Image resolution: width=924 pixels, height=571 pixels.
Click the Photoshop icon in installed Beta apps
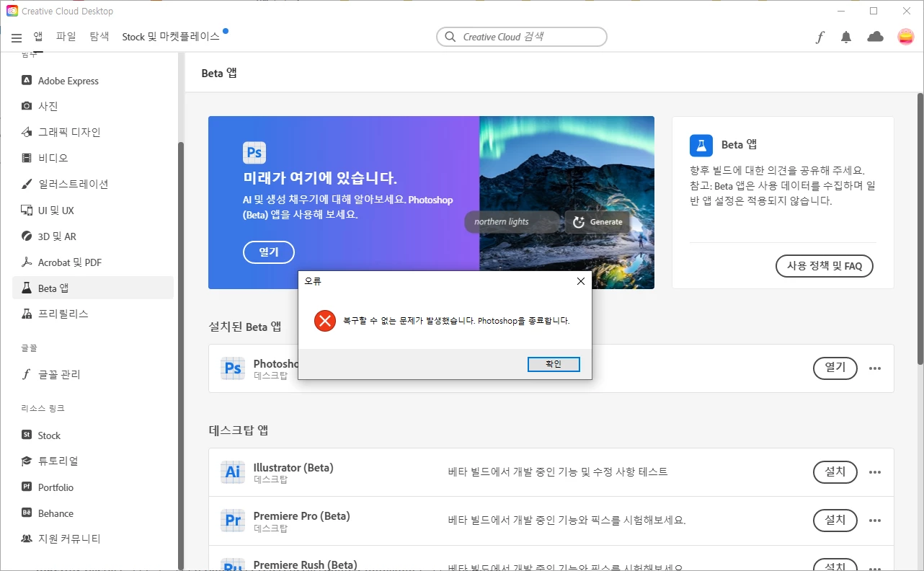pos(233,368)
